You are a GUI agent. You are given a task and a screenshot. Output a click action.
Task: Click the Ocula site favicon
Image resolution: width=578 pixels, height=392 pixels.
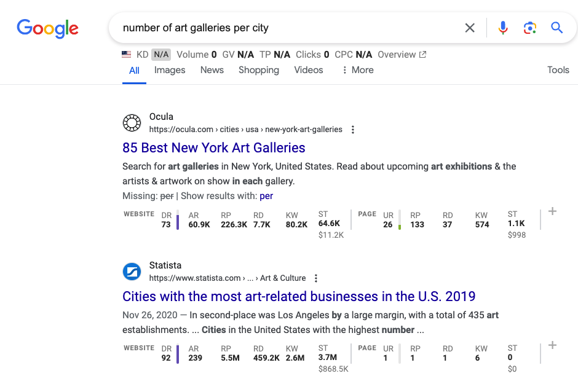(x=132, y=122)
